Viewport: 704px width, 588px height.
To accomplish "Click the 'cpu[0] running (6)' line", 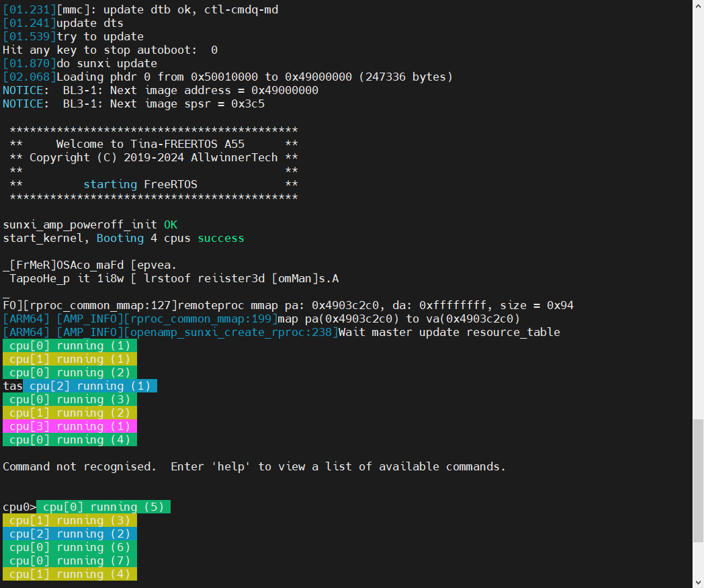I will click(x=70, y=547).
